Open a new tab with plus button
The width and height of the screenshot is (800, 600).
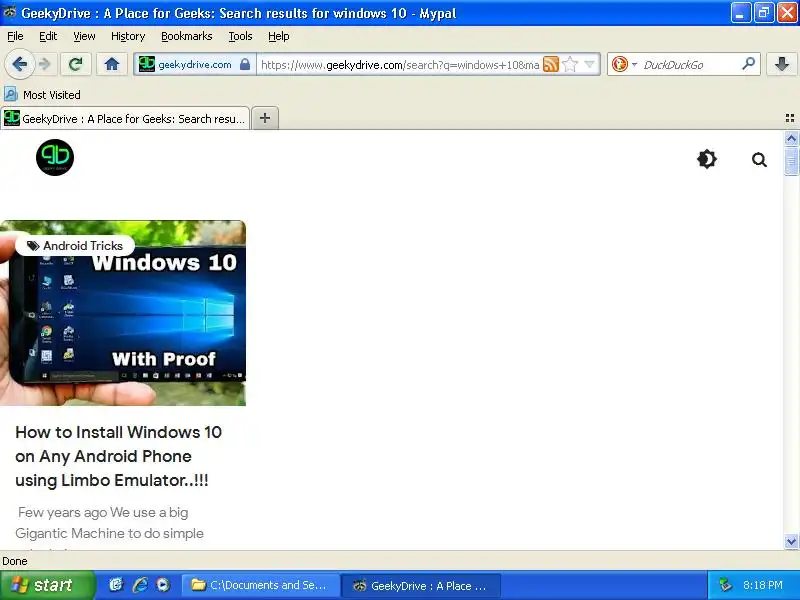[265, 118]
